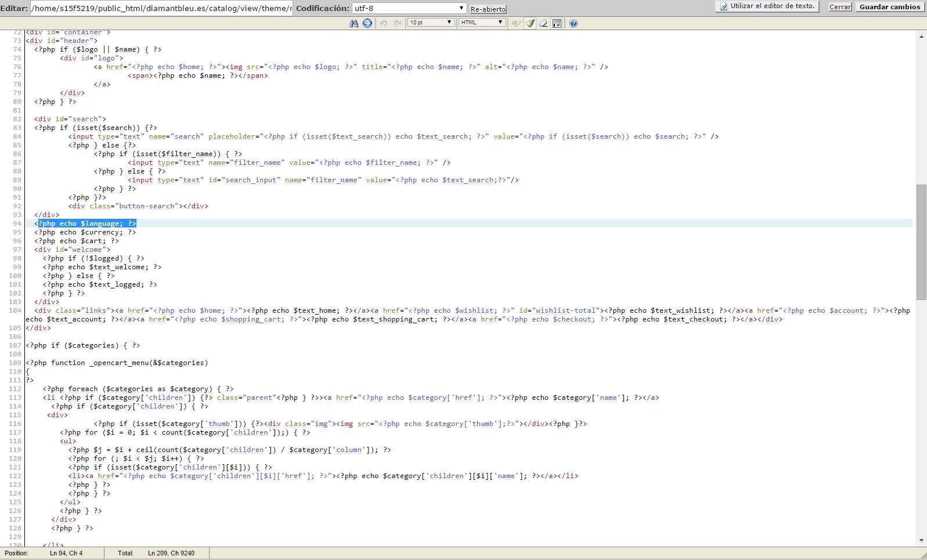The height and width of the screenshot is (560, 927).
Task: Click line 75 div id logo
Action: 92,58
